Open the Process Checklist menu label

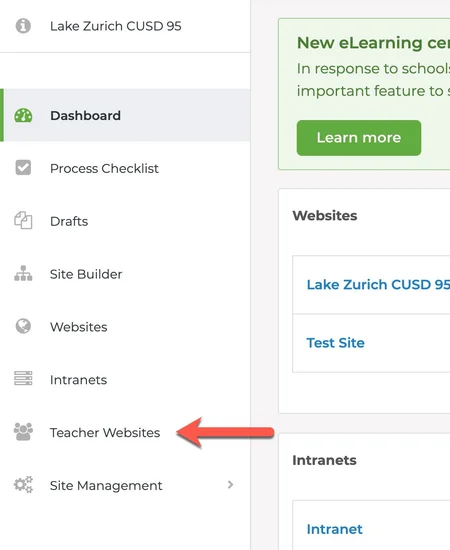pos(104,168)
